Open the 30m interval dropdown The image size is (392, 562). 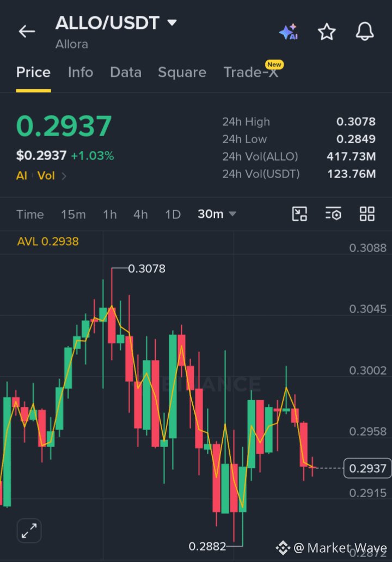click(217, 214)
